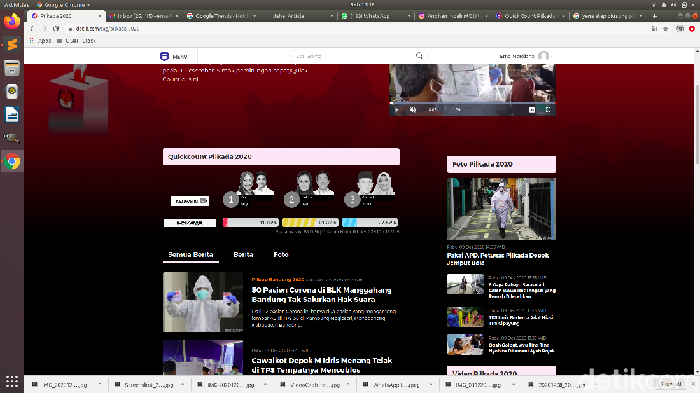
Task: Switch to the Quick Count Pilkada tab
Action: click(x=529, y=16)
